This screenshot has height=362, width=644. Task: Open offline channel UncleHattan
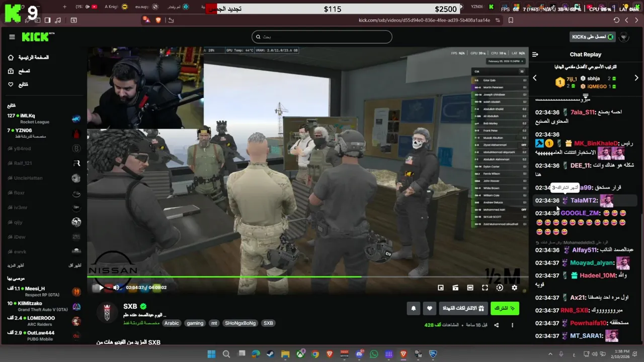click(44, 178)
